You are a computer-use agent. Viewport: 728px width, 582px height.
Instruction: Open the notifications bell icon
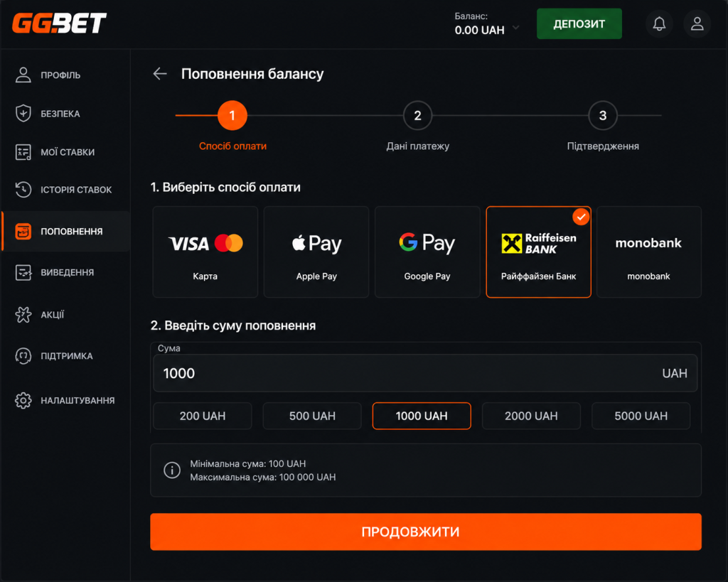659,23
